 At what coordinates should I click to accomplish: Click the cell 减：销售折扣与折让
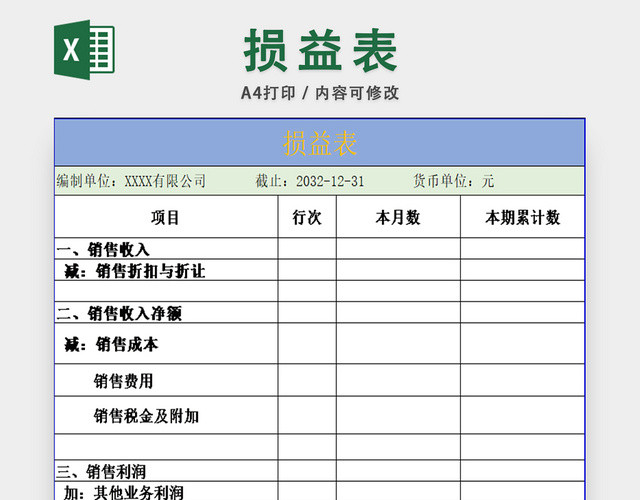click(166, 270)
